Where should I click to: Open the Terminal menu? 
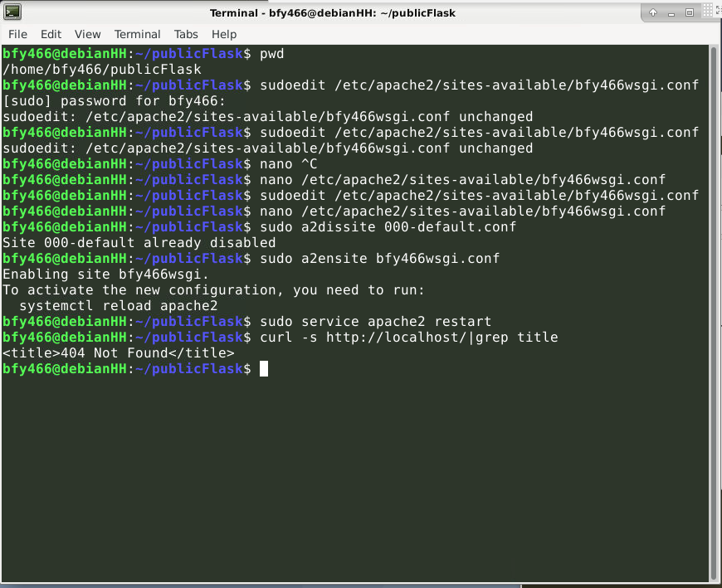[x=137, y=34]
